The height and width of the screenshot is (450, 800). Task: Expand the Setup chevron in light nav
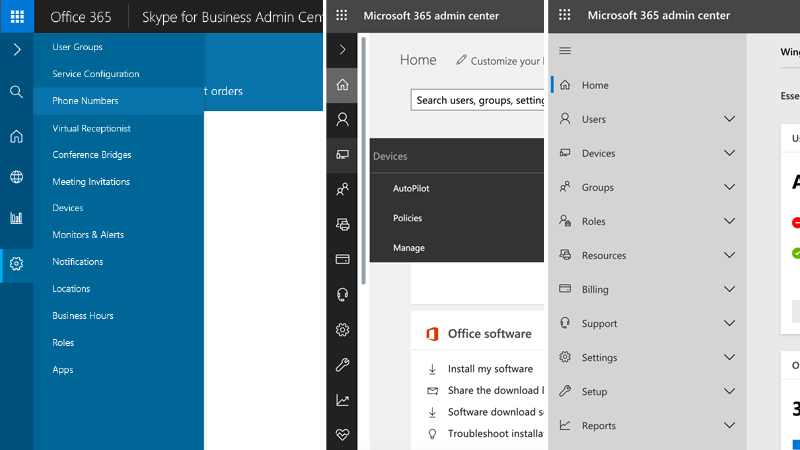[730, 391]
